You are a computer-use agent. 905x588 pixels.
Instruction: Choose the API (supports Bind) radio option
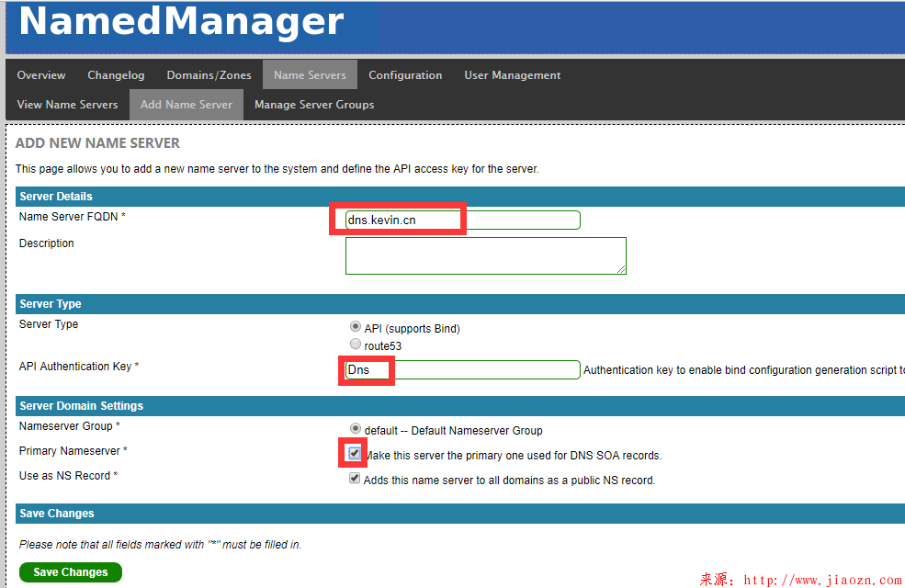pyautogui.click(x=356, y=327)
